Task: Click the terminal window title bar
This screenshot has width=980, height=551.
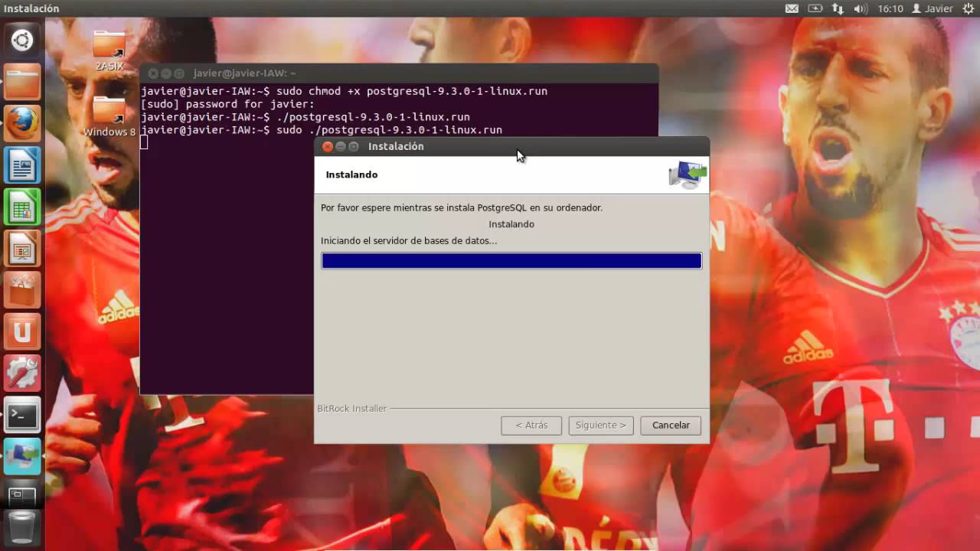Action: (x=399, y=73)
